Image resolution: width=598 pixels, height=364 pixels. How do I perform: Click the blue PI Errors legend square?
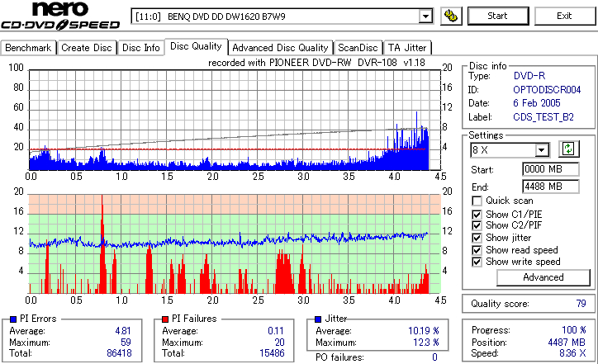point(13,319)
